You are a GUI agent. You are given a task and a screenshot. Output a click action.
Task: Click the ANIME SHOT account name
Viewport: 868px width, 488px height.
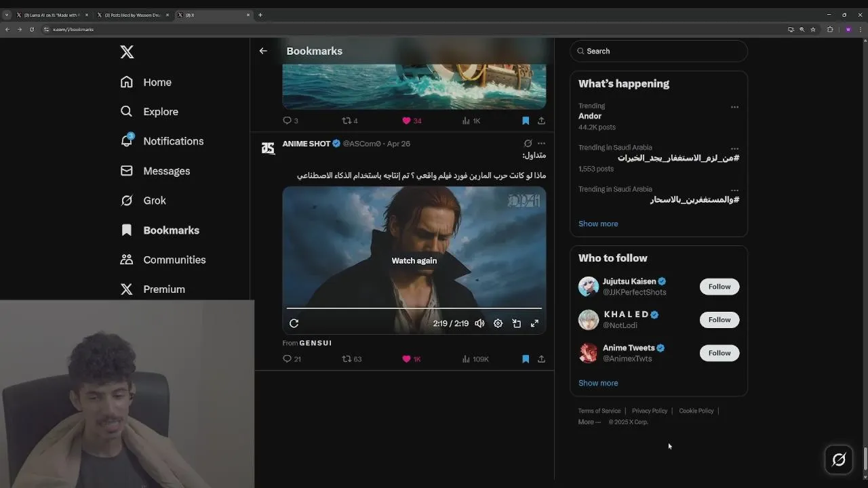(x=307, y=144)
